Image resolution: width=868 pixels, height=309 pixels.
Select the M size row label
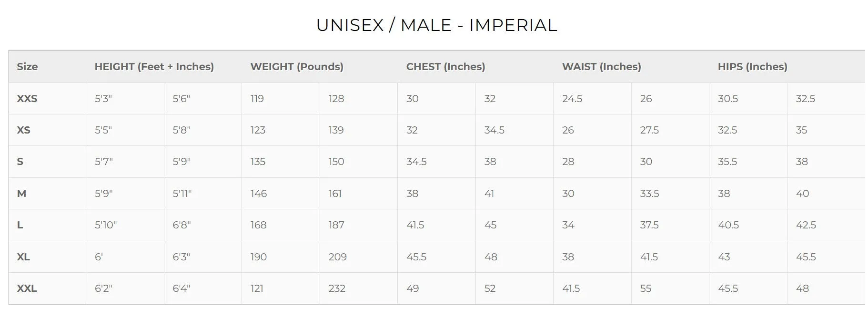(x=21, y=194)
